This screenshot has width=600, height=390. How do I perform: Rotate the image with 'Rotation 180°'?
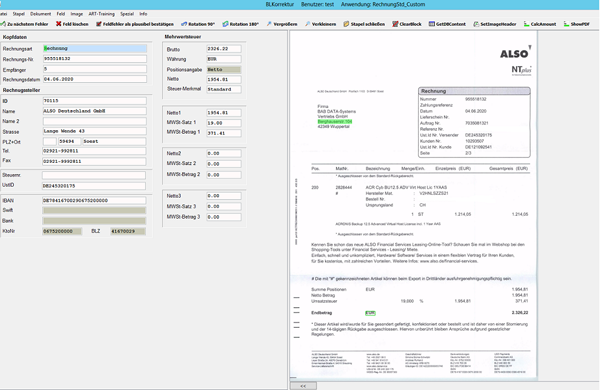point(241,24)
